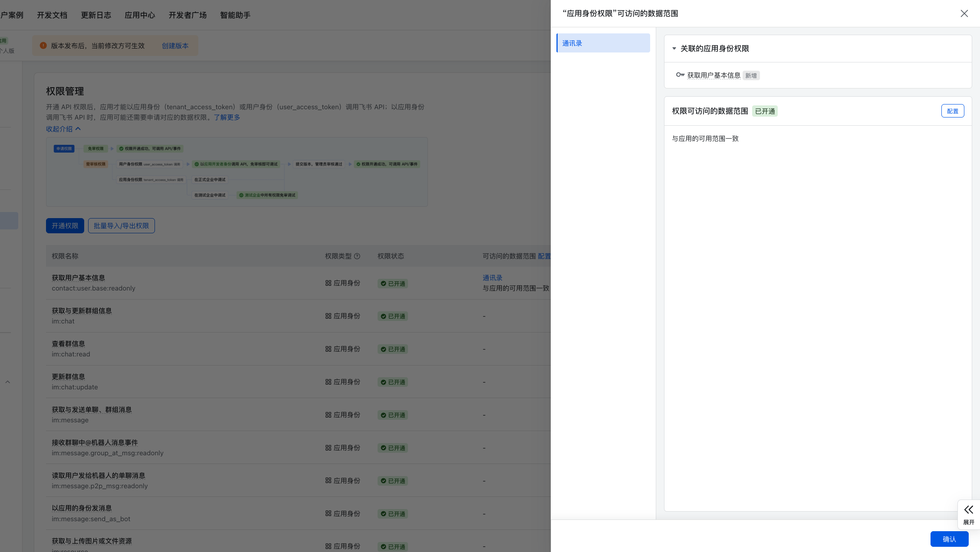Click the 创建版本 link
Screen dimensions: 980x552
point(175,46)
